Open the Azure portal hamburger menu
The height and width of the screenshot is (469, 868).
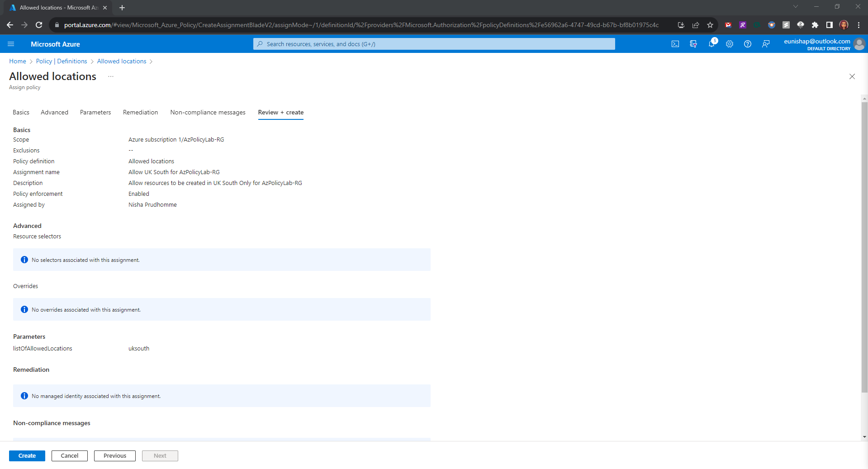coord(11,44)
